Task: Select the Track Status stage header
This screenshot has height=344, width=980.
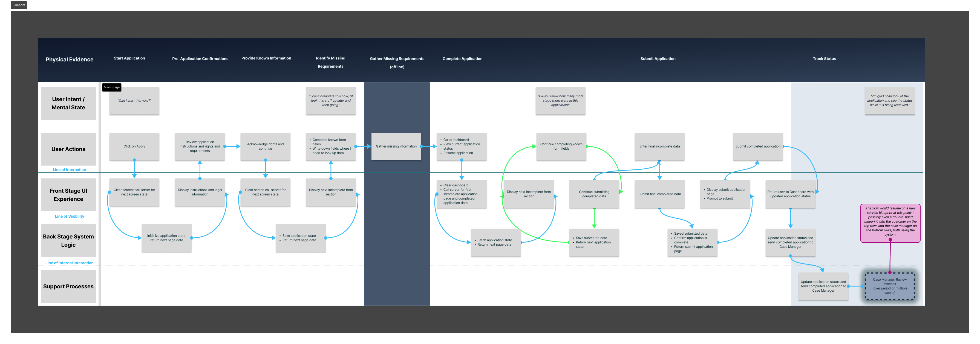Action: [825, 58]
